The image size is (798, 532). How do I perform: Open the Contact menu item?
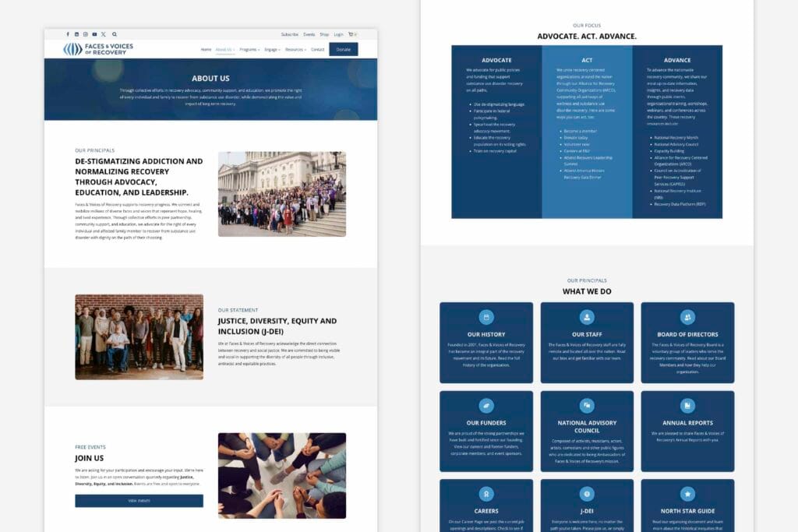(317, 49)
